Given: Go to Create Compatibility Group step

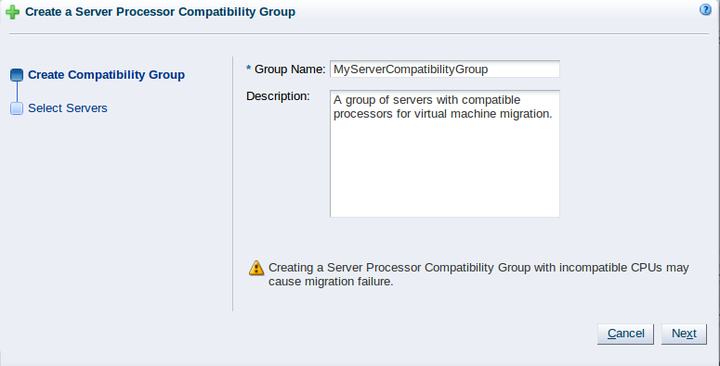Looking at the screenshot, I should tap(106, 74).
